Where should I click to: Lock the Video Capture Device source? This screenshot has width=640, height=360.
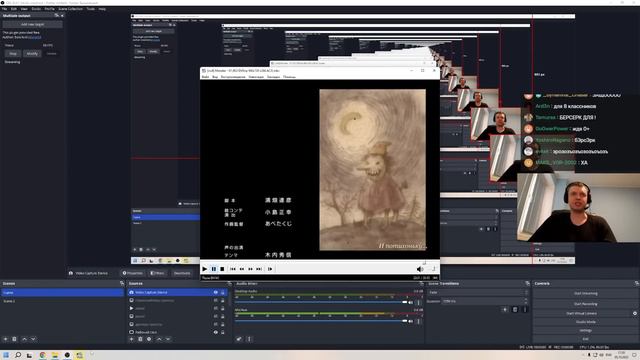222,292
